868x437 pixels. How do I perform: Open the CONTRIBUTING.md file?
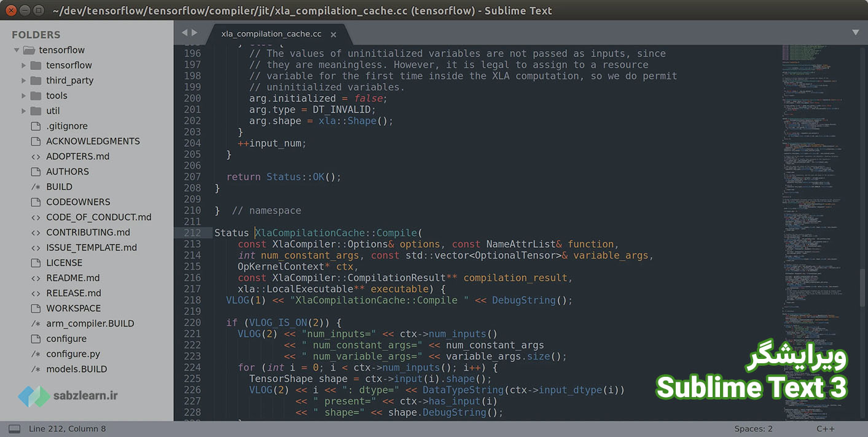(88, 232)
